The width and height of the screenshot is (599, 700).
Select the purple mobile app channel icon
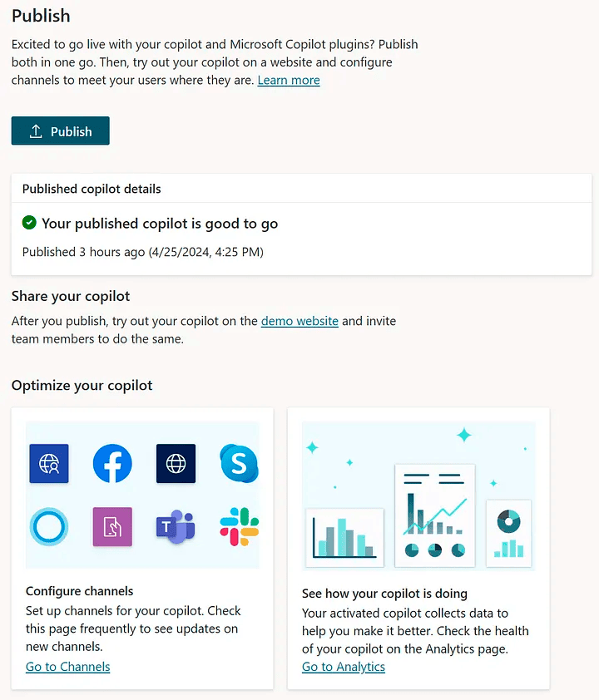click(x=112, y=527)
